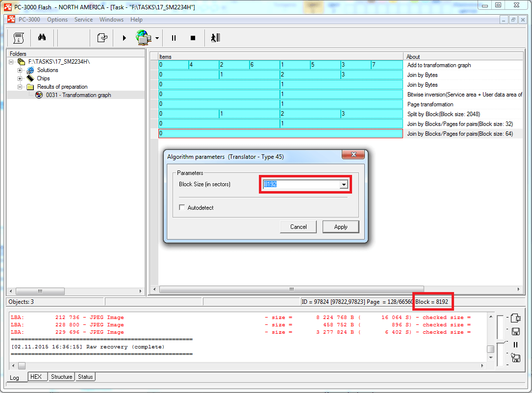
Task: Open the dropdown arrow beside the globe icon
Action: coord(157,38)
